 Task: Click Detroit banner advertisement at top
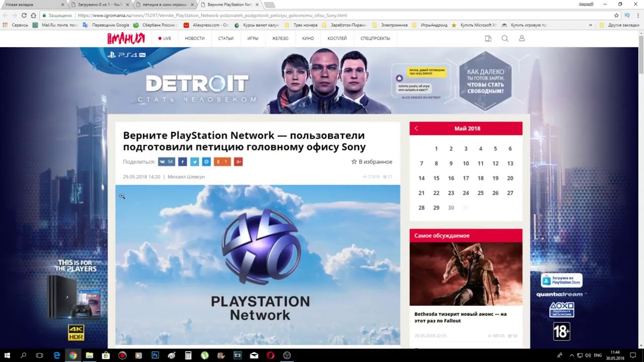click(322, 80)
